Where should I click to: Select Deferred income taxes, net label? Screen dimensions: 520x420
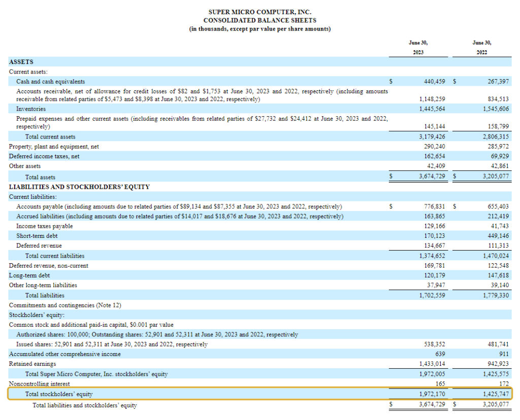click(x=44, y=156)
